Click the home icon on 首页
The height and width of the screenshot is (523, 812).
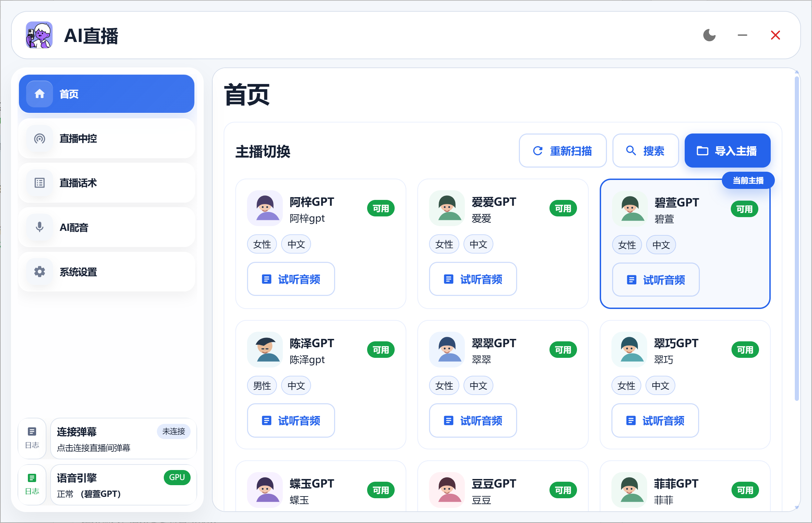coord(39,94)
